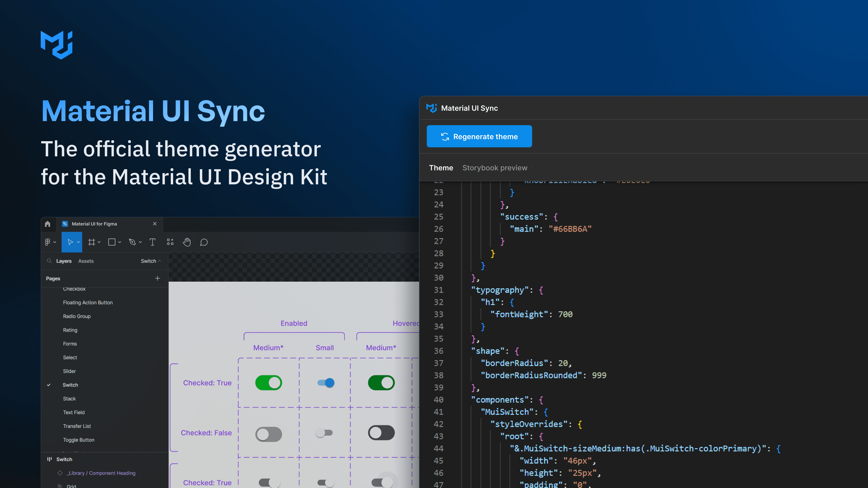The height and width of the screenshot is (488, 868).
Task: Select the Move tool arrow
Action: [70, 242]
